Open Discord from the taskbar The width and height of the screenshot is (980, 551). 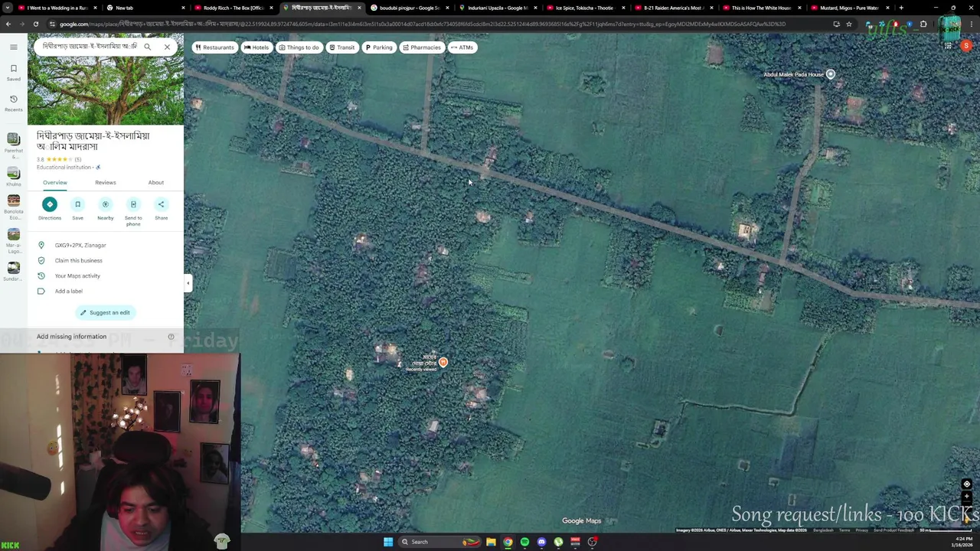pos(541,542)
